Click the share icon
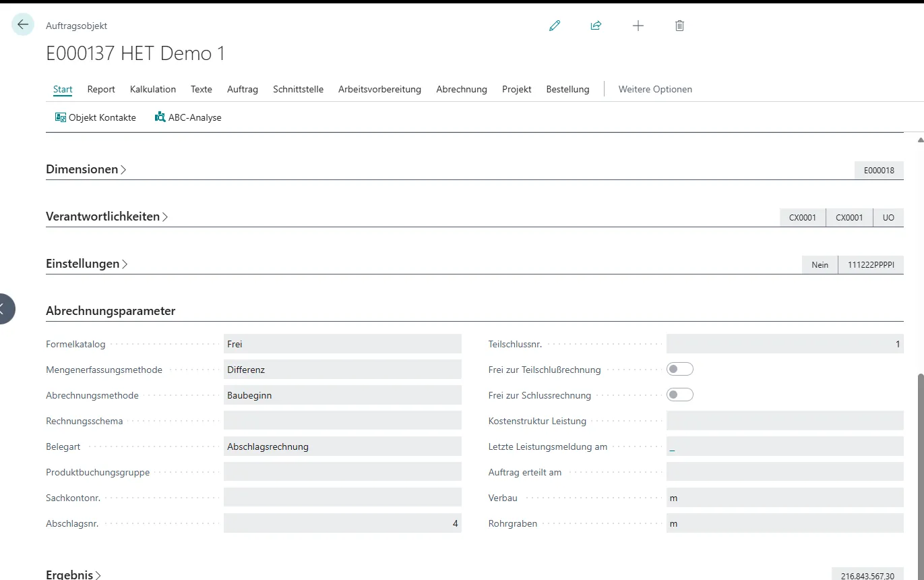The image size is (924, 580). pos(596,26)
